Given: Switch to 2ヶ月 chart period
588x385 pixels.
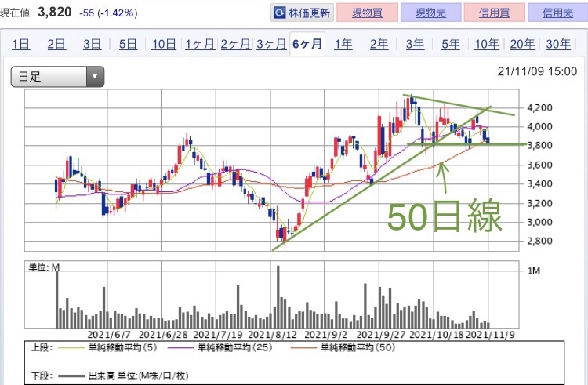Looking at the screenshot, I should point(235,44).
